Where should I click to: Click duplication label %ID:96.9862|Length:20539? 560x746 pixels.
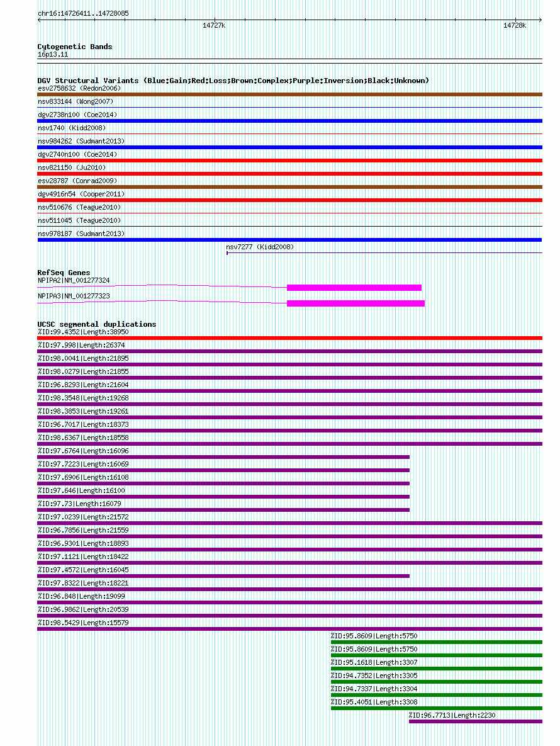[83, 609]
